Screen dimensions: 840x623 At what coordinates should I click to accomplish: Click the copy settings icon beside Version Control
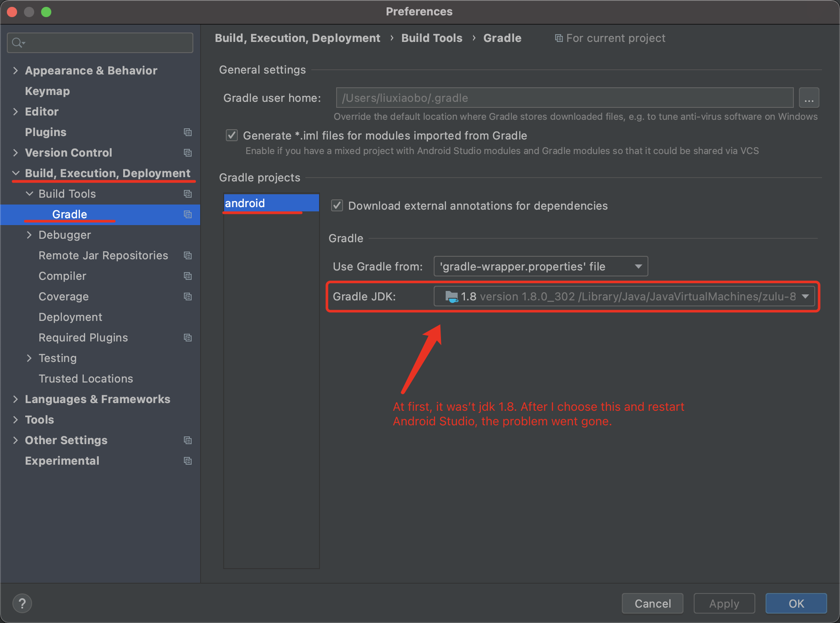[188, 153]
